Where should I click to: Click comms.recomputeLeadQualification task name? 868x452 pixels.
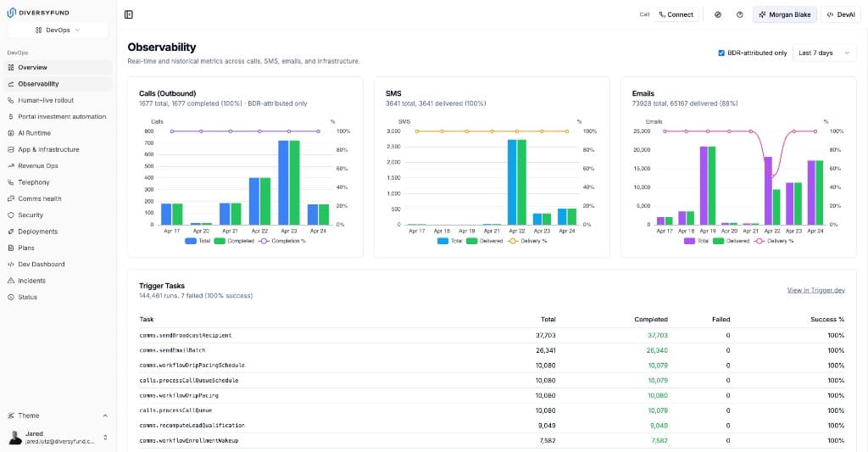tap(192, 426)
